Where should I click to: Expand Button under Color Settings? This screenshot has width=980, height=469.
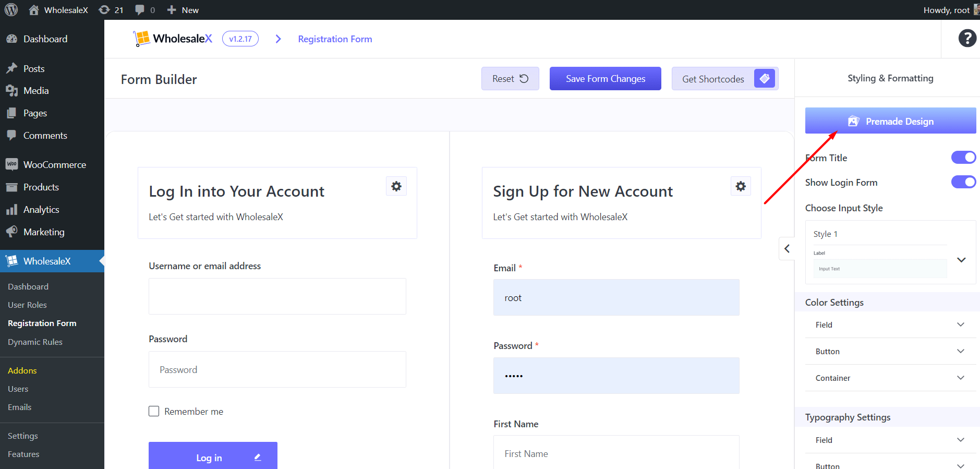pos(890,351)
